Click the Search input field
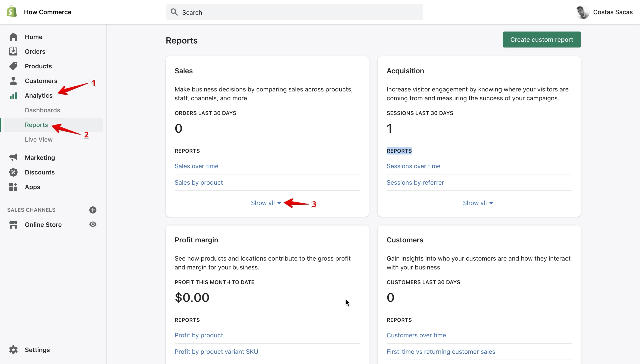The image size is (640, 364). click(295, 12)
